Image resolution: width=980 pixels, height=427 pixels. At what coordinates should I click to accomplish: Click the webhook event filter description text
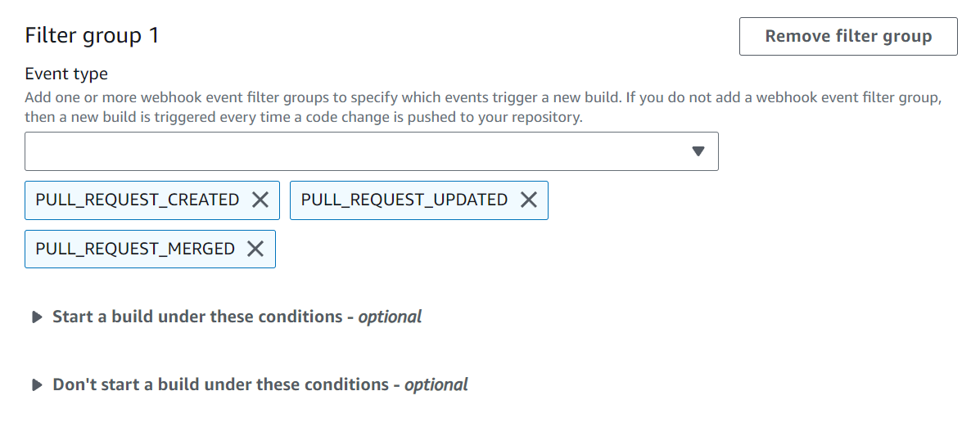pyautogui.click(x=483, y=97)
